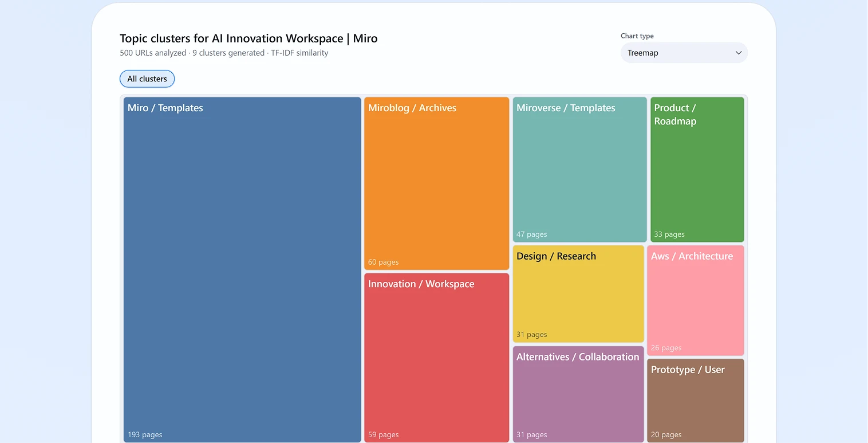Screen dimensions: 868x443
Task: Select the yellow Design / Research cluster
Action: click(578, 294)
